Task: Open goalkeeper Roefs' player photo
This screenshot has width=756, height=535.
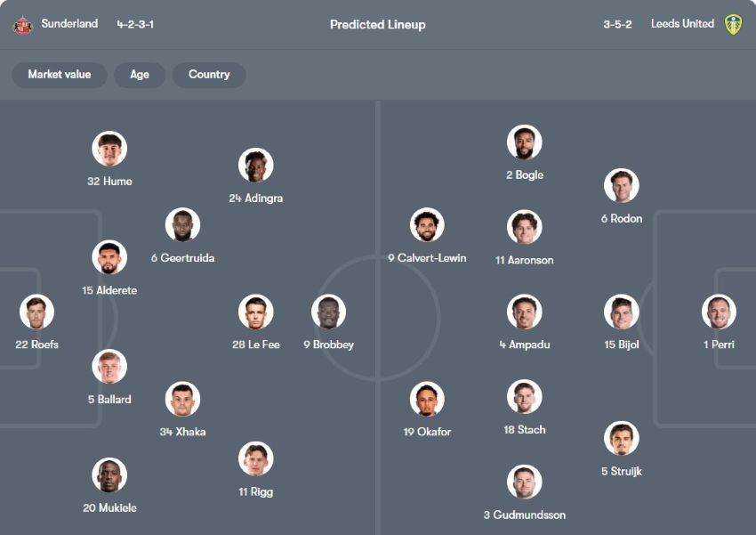Action: [x=36, y=312]
